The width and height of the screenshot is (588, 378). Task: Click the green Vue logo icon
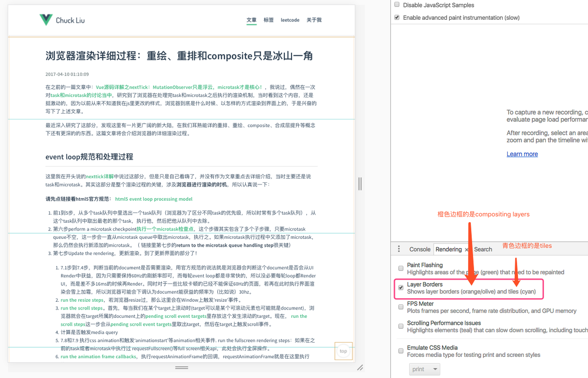46,20
